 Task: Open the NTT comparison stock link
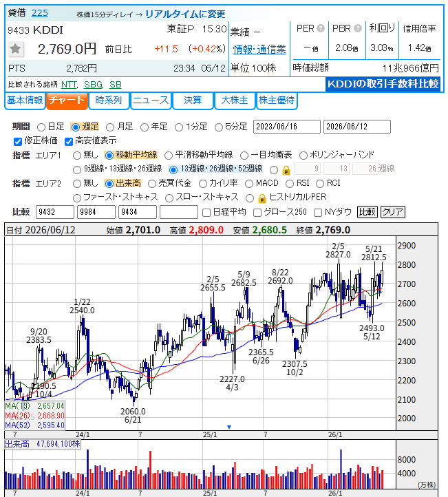pos(69,85)
